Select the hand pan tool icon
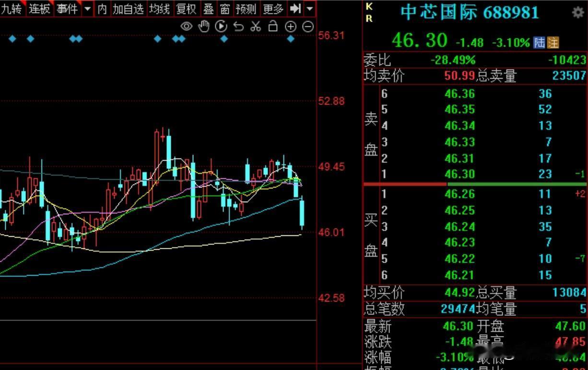 click(x=204, y=26)
